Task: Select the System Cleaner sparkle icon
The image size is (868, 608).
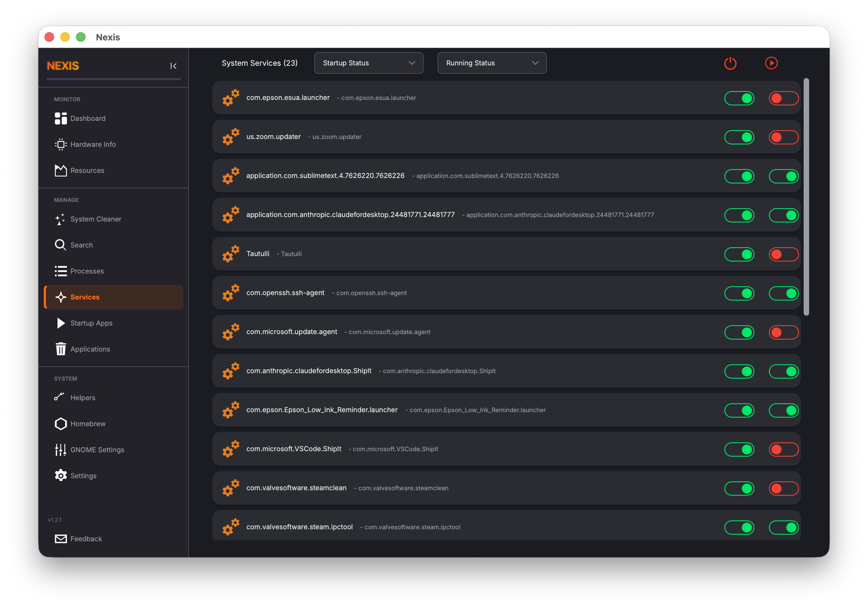Action: pos(61,219)
